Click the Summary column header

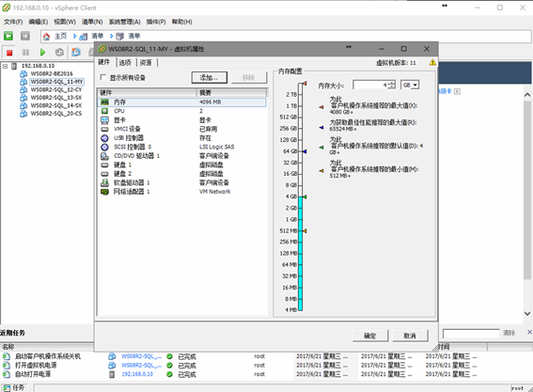click(x=232, y=93)
